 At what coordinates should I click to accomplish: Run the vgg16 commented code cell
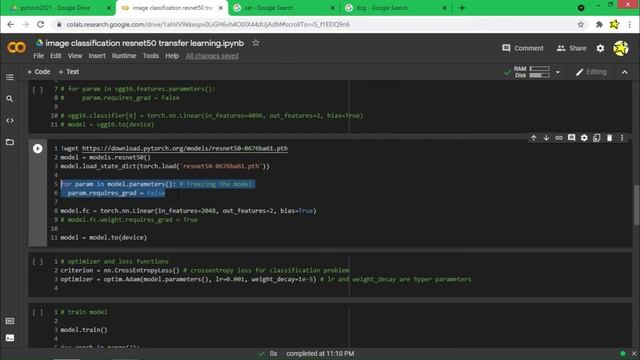38,90
